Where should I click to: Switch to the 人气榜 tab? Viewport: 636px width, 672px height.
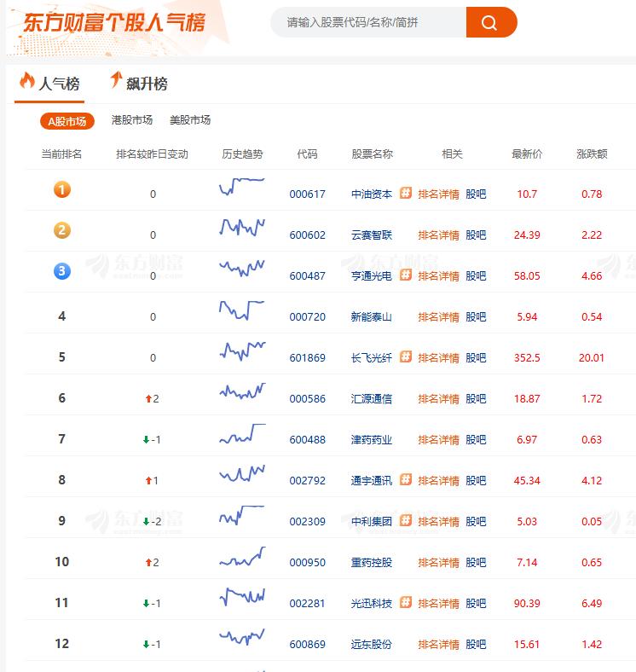pyautogui.click(x=49, y=83)
